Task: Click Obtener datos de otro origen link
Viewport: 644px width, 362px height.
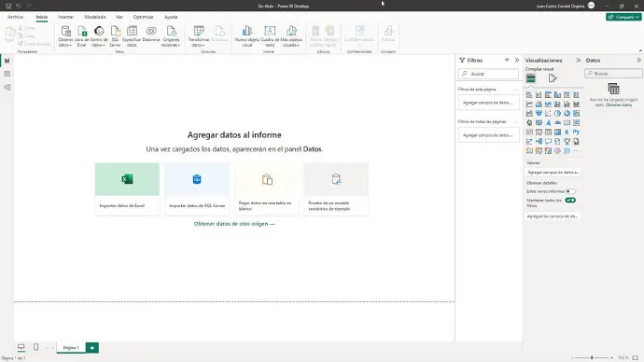Action: point(234,224)
